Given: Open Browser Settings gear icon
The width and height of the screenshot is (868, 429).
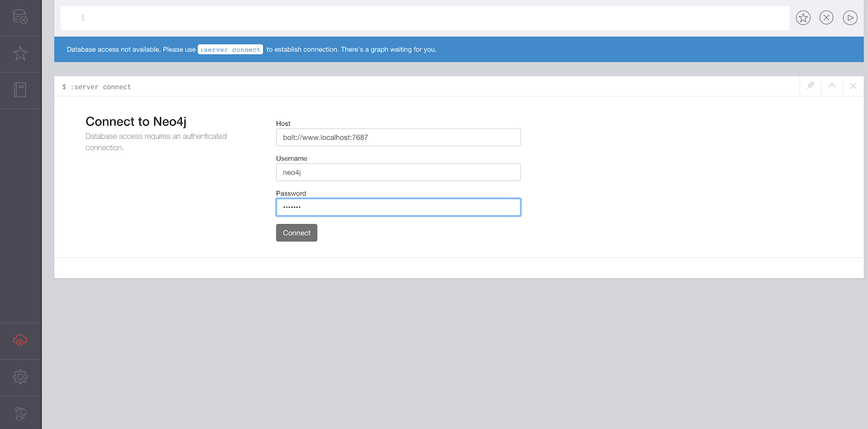Looking at the screenshot, I should coord(20,377).
